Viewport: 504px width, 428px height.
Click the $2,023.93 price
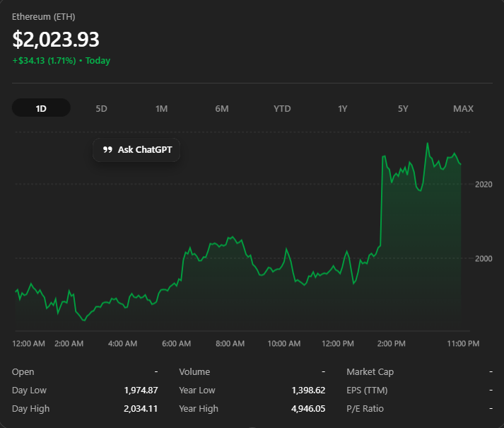(x=56, y=39)
